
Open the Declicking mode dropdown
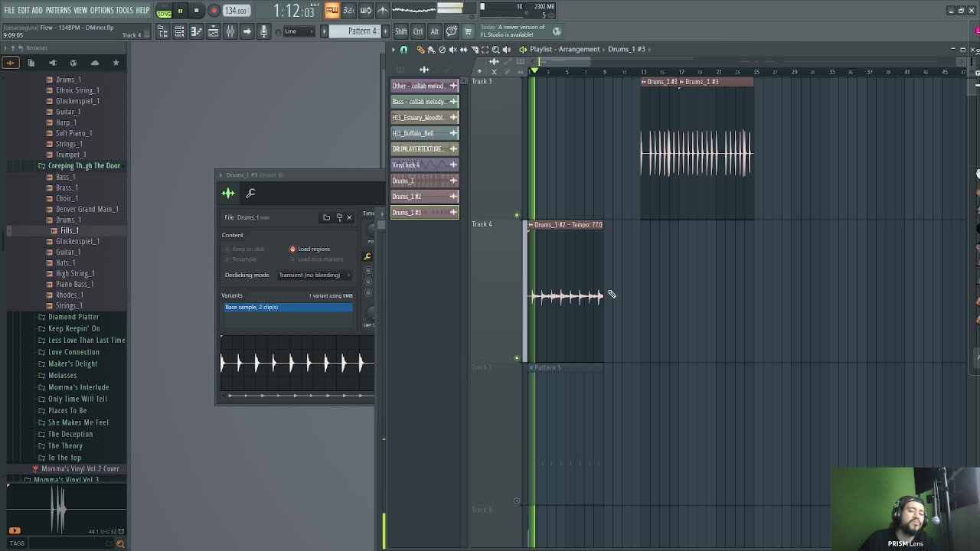pyautogui.click(x=314, y=275)
